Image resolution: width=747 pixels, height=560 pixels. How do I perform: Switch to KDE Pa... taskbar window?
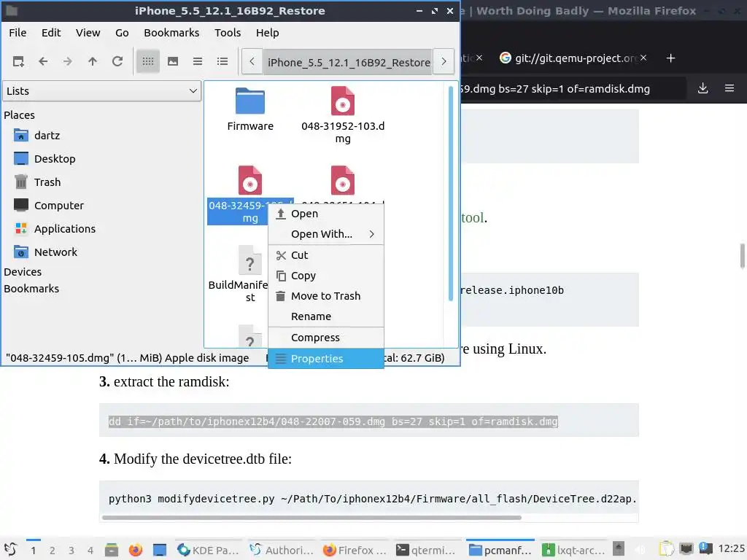tap(208, 550)
